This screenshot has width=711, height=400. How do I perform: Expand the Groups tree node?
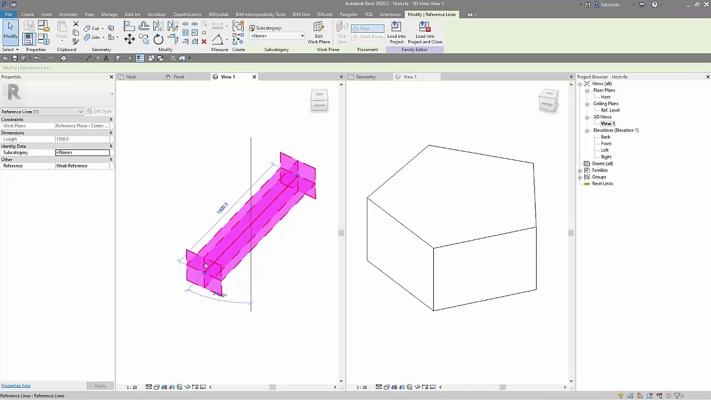[580, 177]
